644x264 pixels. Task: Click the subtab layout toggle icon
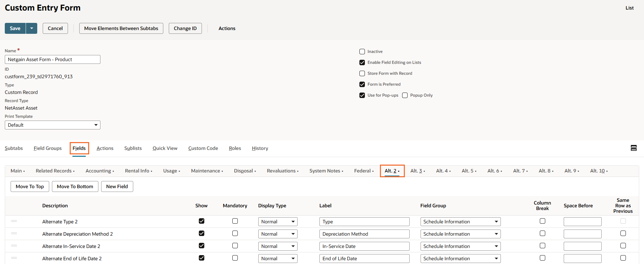click(633, 148)
